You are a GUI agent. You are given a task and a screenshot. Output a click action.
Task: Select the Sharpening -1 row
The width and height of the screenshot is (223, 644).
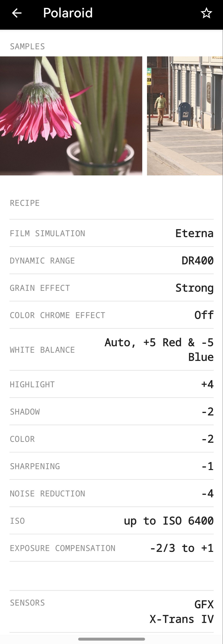coord(112,466)
